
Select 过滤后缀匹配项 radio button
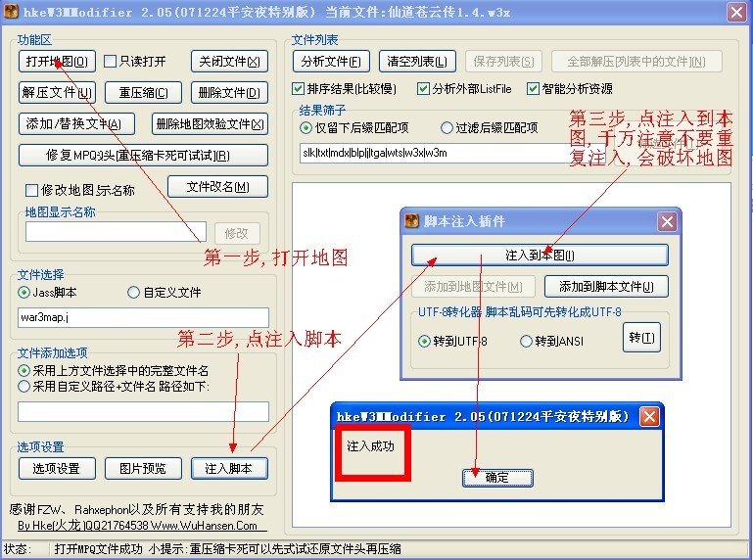(x=447, y=127)
